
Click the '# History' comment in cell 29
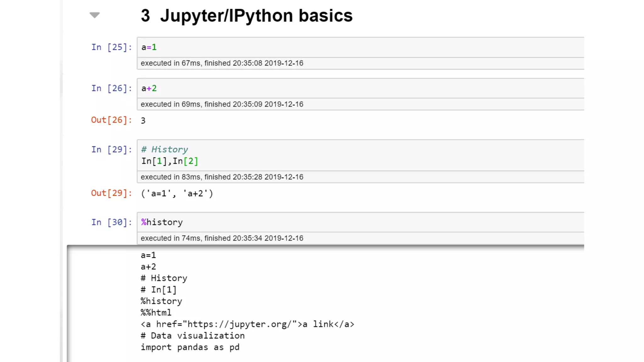[164, 150]
